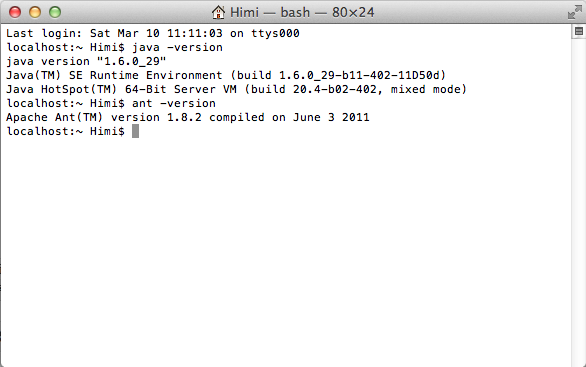
Task: Click the split pane icon above scrollbar
Action: pos(579,31)
